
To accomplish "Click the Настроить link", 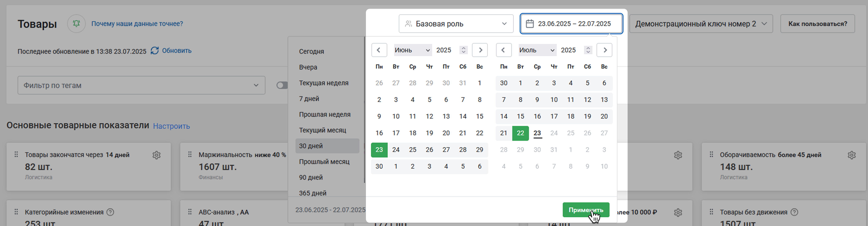I will [172, 126].
